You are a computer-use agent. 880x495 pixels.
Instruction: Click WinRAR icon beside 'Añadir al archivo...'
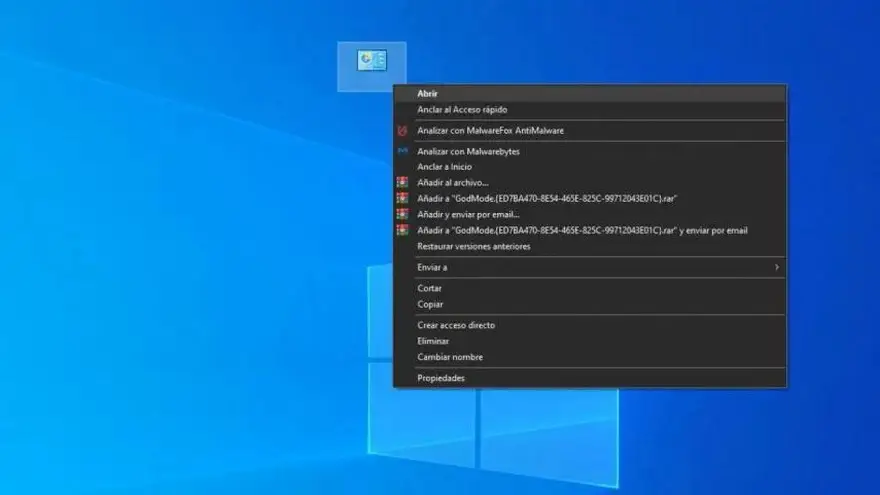coord(402,182)
